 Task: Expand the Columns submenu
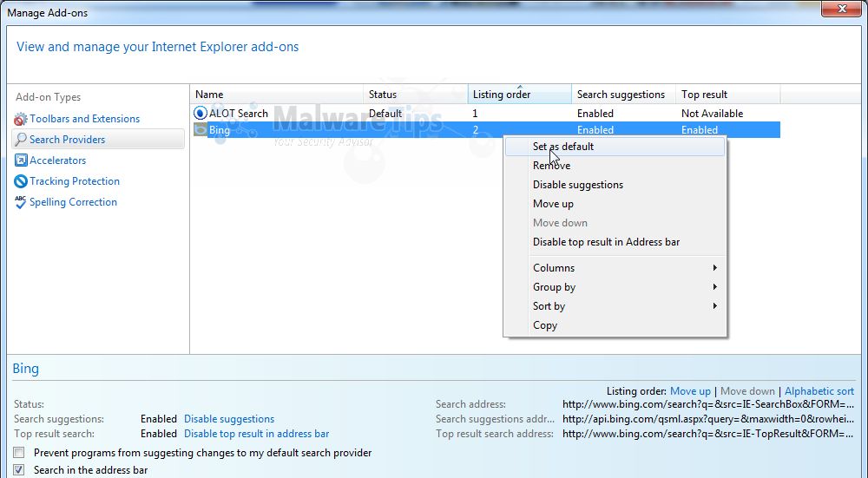[x=615, y=268]
